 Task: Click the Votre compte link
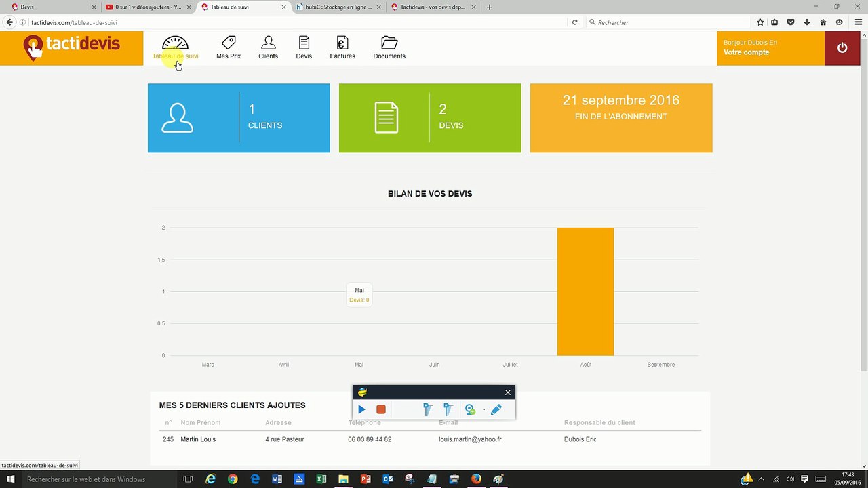coord(746,52)
